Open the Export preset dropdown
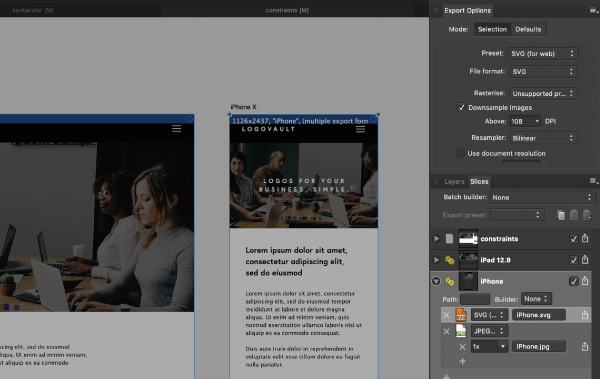 517,215
